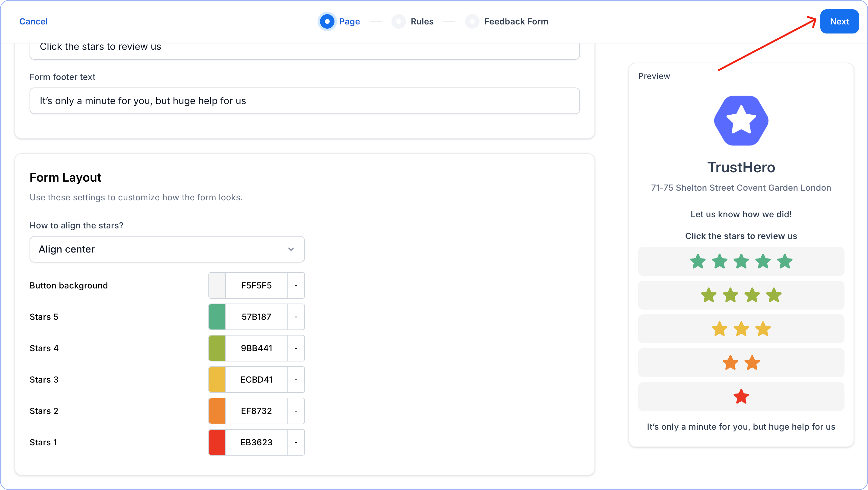The height and width of the screenshot is (490, 868).
Task: Click the chevron arrow in Align center box
Action: coord(291,249)
